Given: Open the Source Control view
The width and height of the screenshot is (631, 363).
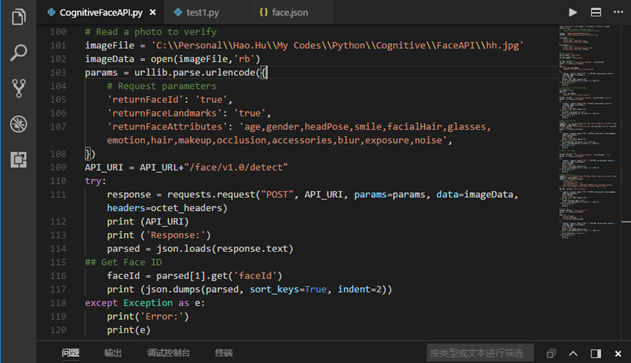Looking at the screenshot, I should 19,88.
